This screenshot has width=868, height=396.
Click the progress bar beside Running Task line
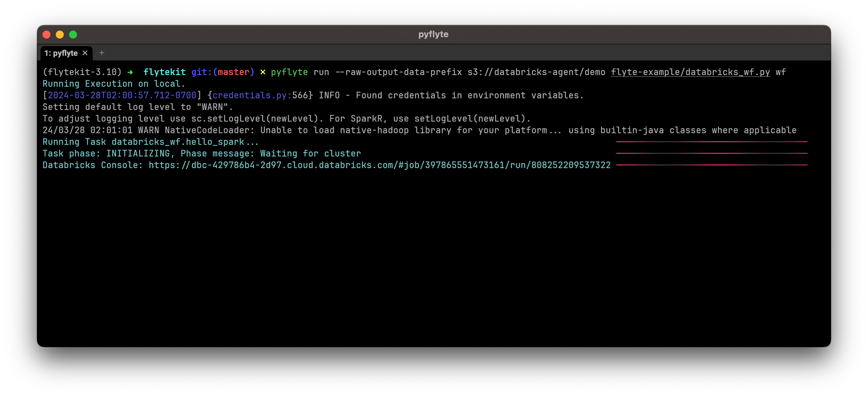[712, 142]
